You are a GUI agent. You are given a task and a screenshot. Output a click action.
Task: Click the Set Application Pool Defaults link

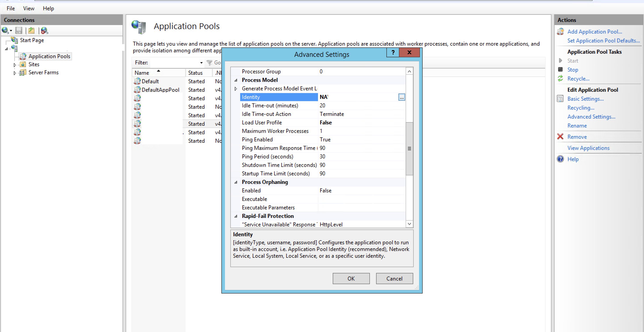603,40
